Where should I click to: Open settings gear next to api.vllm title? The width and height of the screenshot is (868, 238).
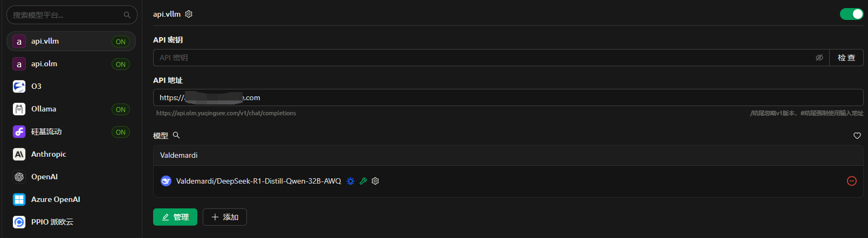point(189,14)
